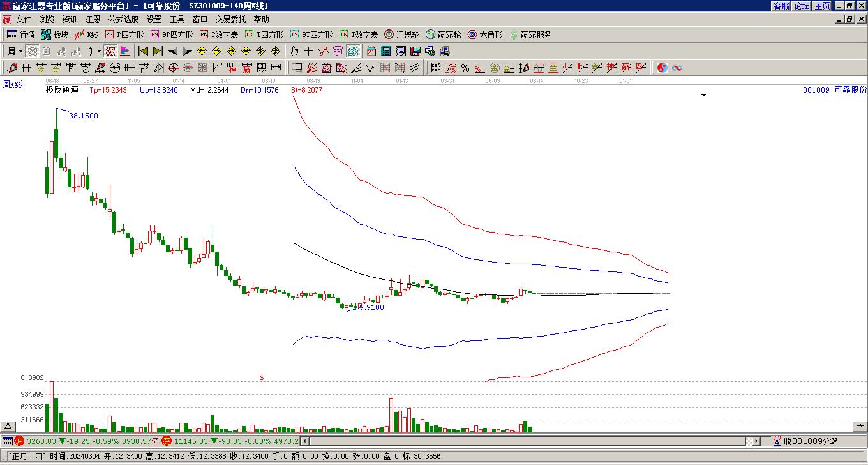Switch to the K线 chart view
This screenshot has height=465, width=868.
pyautogui.click(x=87, y=34)
